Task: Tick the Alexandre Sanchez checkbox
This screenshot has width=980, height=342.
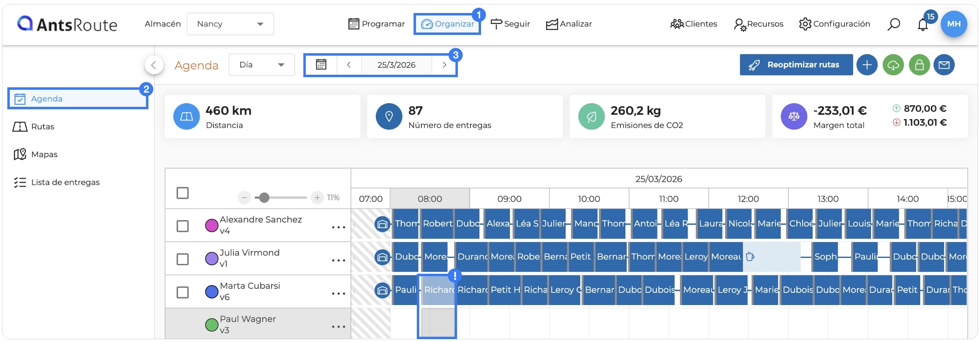Action: tap(183, 226)
